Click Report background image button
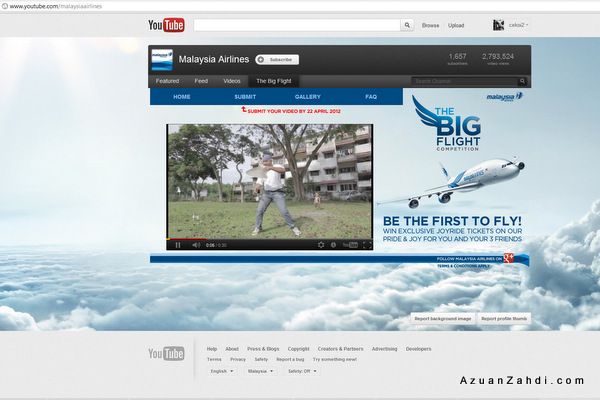600x400 pixels. click(x=443, y=318)
